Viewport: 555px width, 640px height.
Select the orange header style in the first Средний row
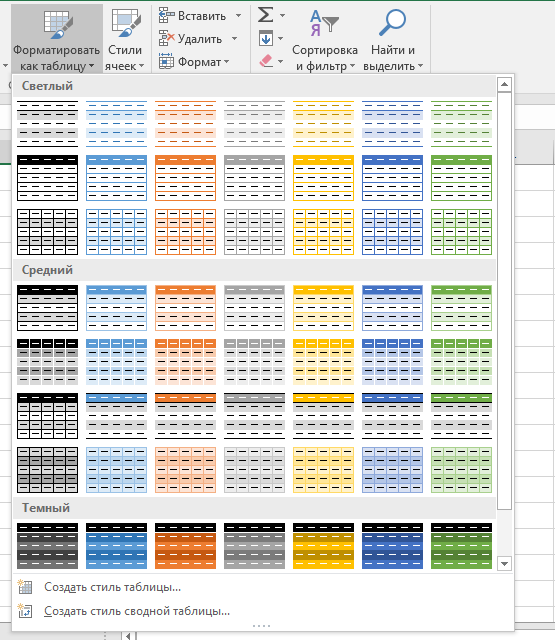(185, 308)
